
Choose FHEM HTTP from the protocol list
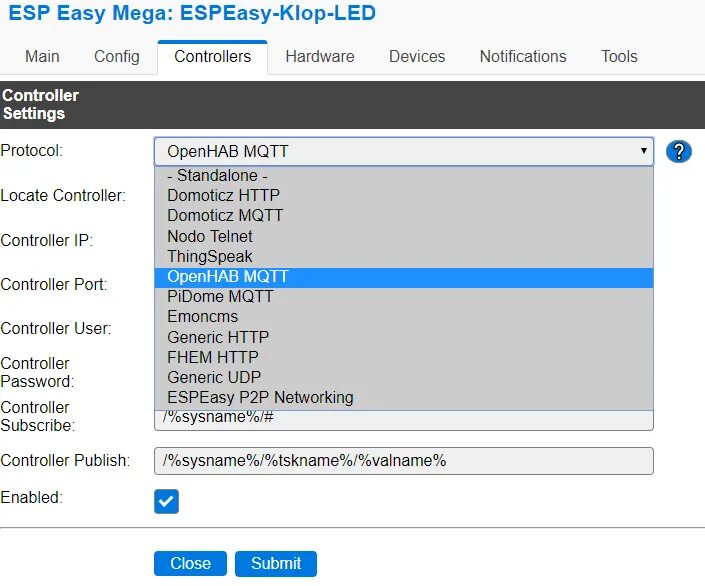click(x=404, y=357)
